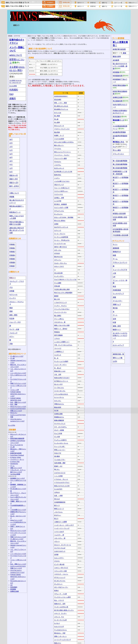Click the ワード名 table column header

tap(65, 93)
